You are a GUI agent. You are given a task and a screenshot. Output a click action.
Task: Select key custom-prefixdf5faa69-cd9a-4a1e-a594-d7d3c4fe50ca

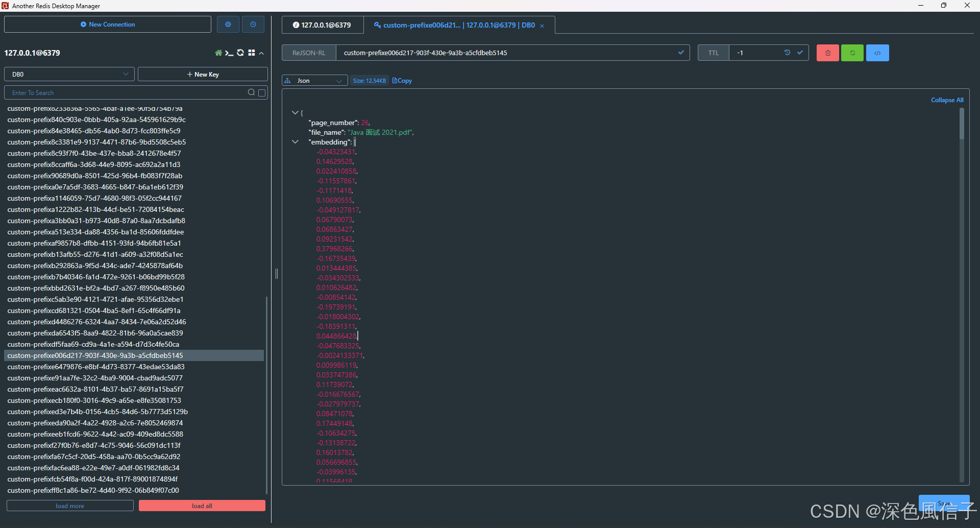(93, 344)
